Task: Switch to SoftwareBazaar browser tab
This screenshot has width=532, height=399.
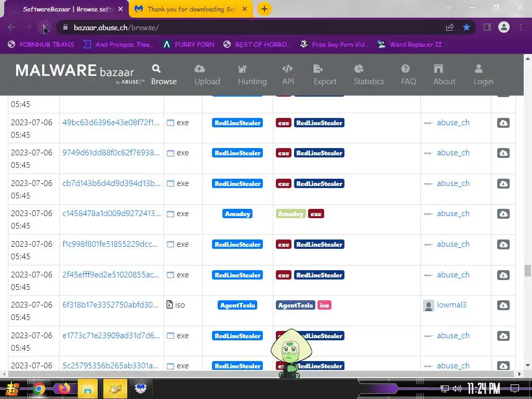Action: 67,9
